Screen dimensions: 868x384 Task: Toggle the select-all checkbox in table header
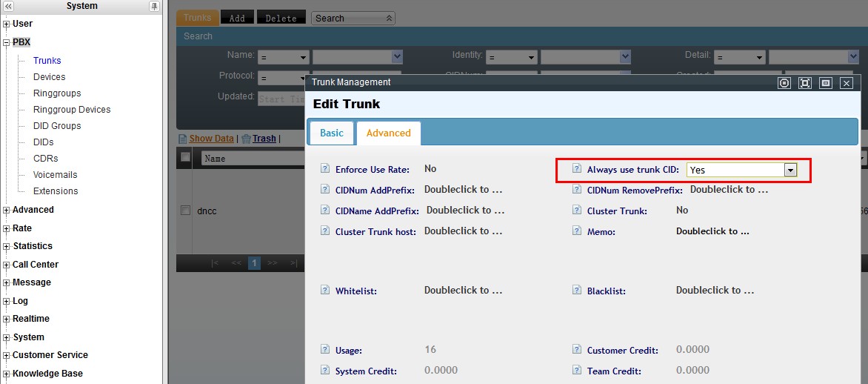tap(186, 157)
